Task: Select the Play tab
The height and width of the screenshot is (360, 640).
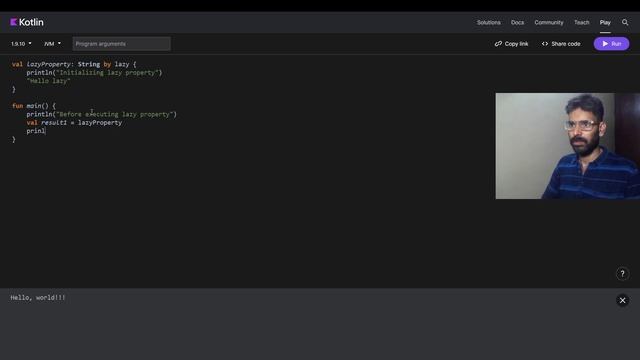Action: 605,22
